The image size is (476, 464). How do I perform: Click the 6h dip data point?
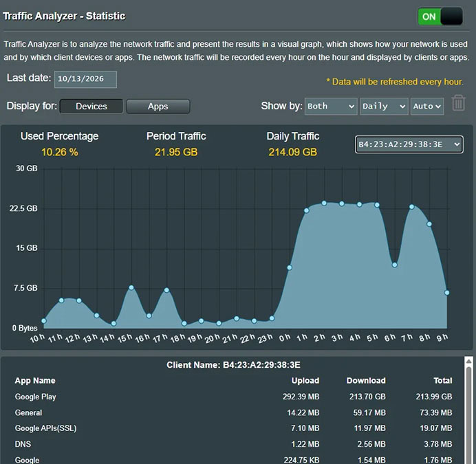(394, 265)
